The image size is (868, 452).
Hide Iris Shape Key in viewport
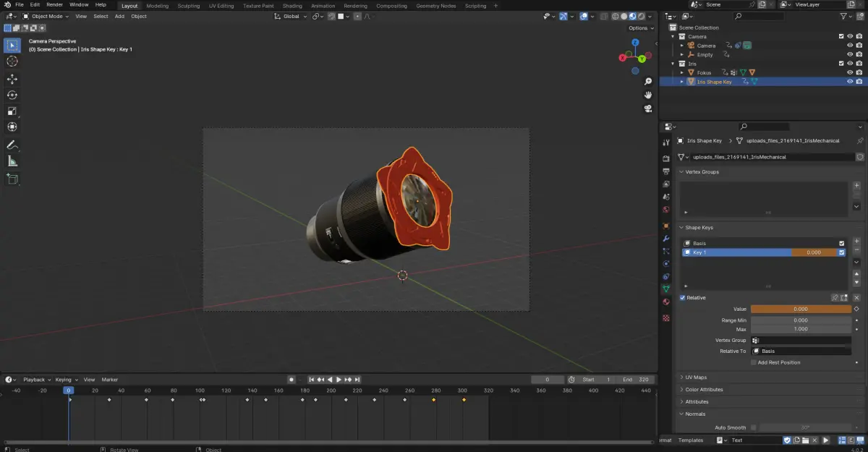pyautogui.click(x=850, y=82)
